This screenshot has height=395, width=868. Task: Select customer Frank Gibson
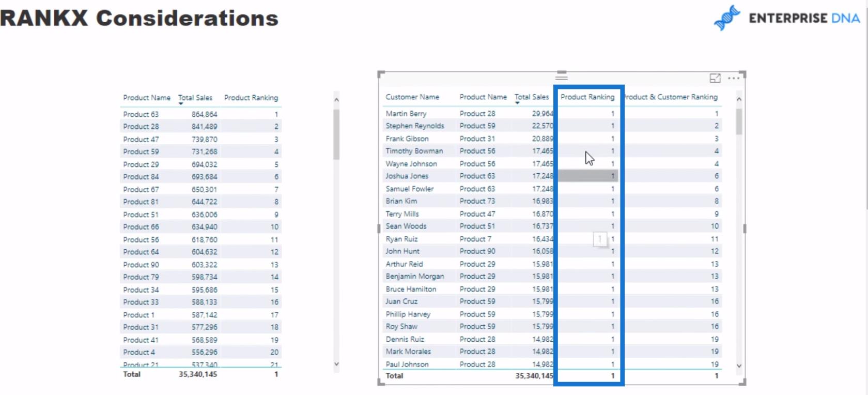tap(407, 139)
